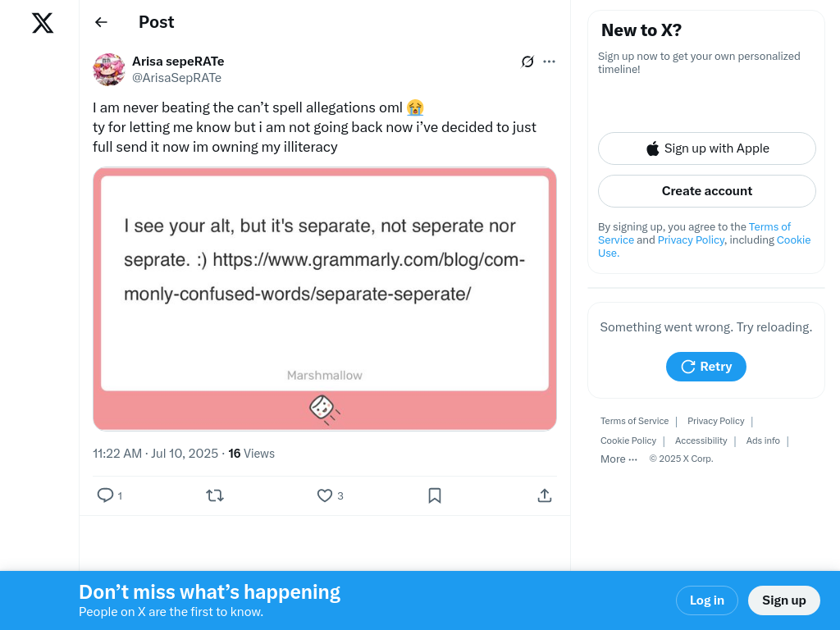Screen dimensions: 840x630
Task: Expand the More footer options
Action: [x=619, y=459]
